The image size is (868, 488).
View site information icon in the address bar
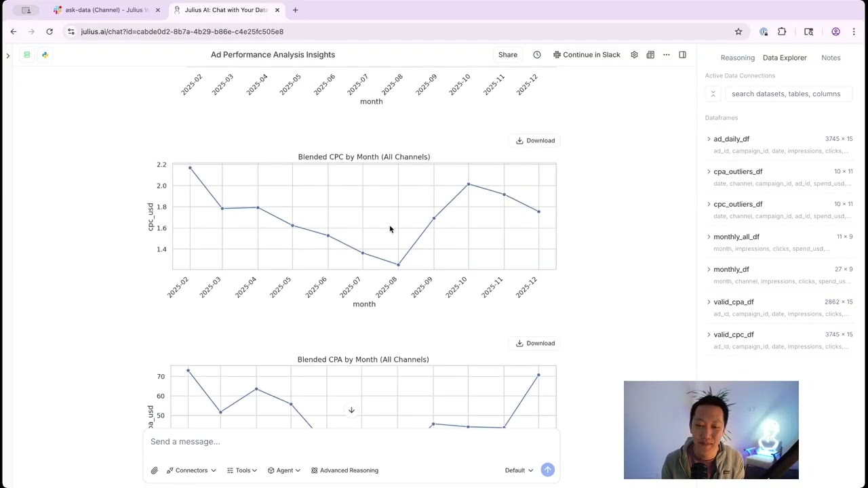(x=71, y=32)
